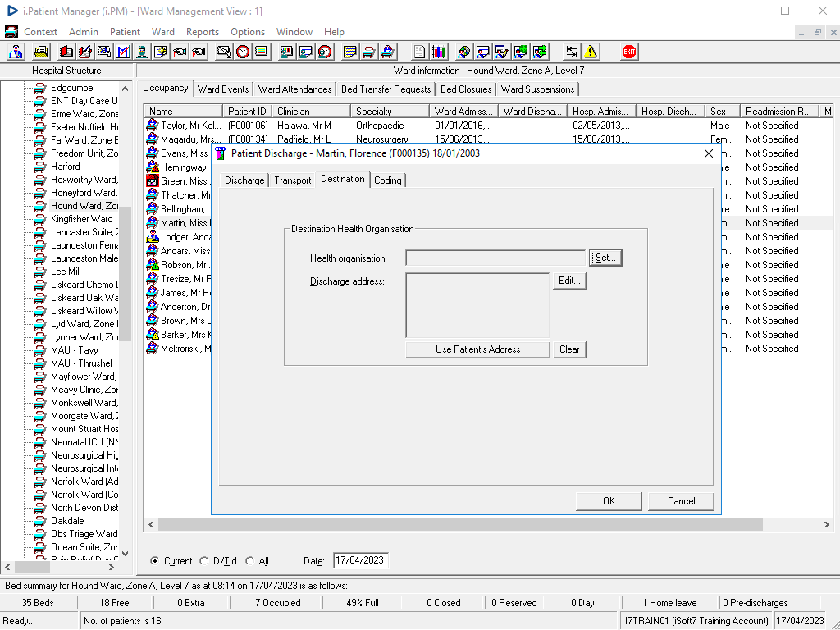Click the globe toolbar icon
This screenshot has width=840, height=630.
(464, 52)
